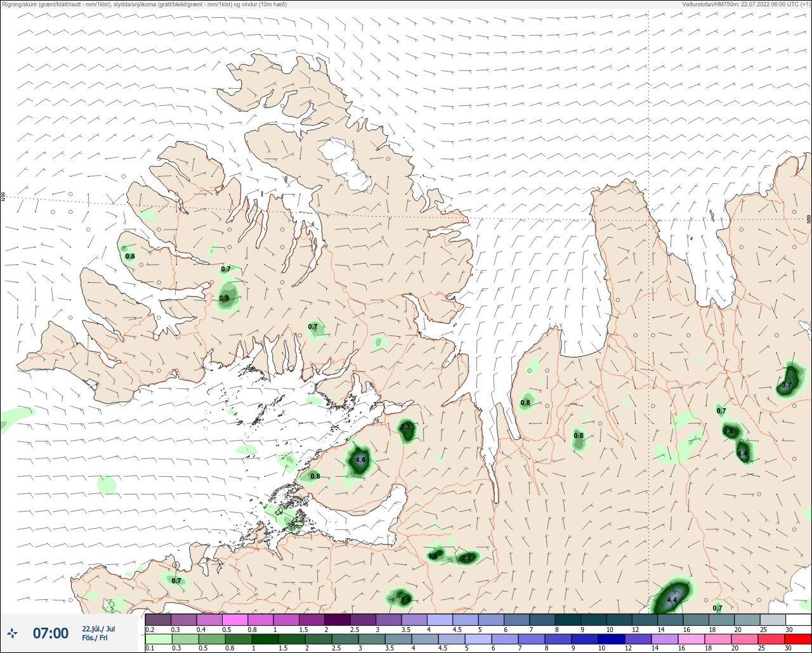Pick the navy blue 10 rain legend swatch
This screenshot has width=812, height=653.
pyautogui.click(x=611, y=639)
